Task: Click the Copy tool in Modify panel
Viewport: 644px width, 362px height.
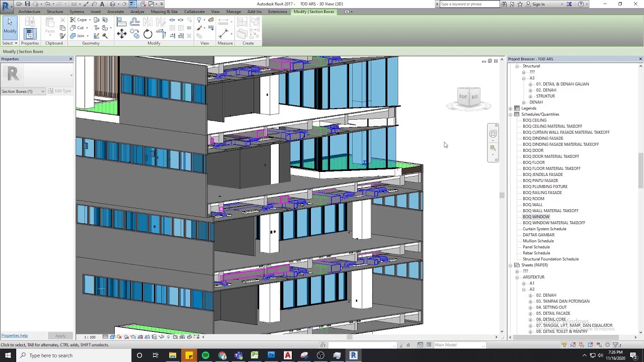Action: (x=135, y=34)
